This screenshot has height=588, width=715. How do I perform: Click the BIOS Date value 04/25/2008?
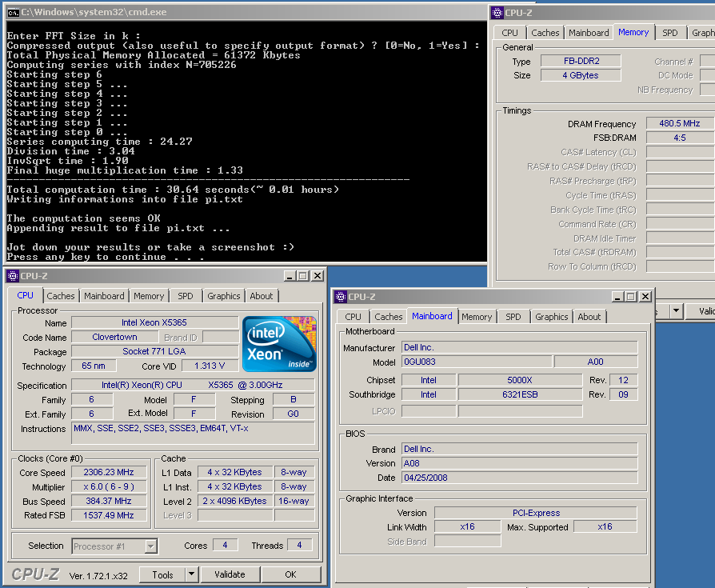click(519, 478)
